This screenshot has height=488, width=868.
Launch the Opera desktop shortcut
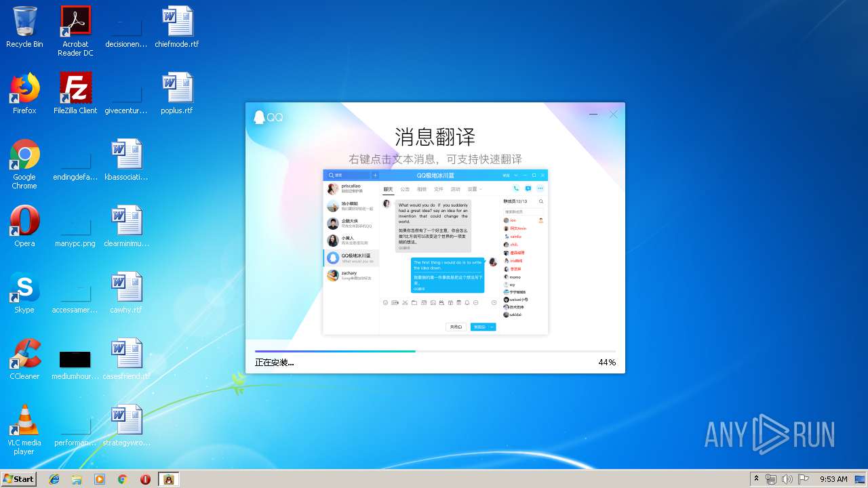tap(24, 226)
